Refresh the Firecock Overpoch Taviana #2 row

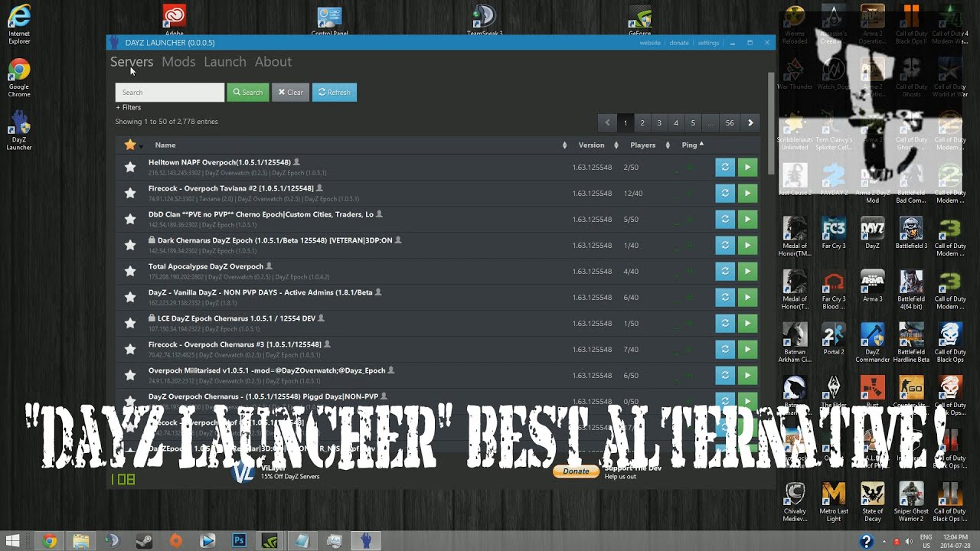coord(725,193)
